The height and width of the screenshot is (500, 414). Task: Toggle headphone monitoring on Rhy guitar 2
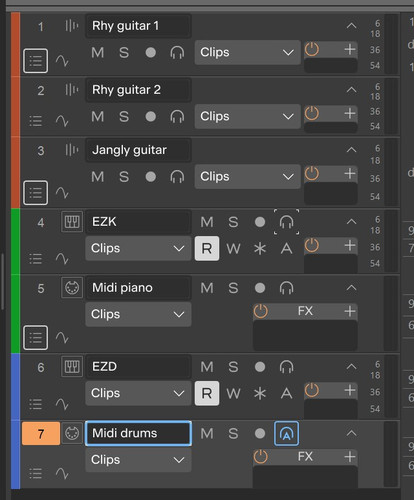click(177, 116)
